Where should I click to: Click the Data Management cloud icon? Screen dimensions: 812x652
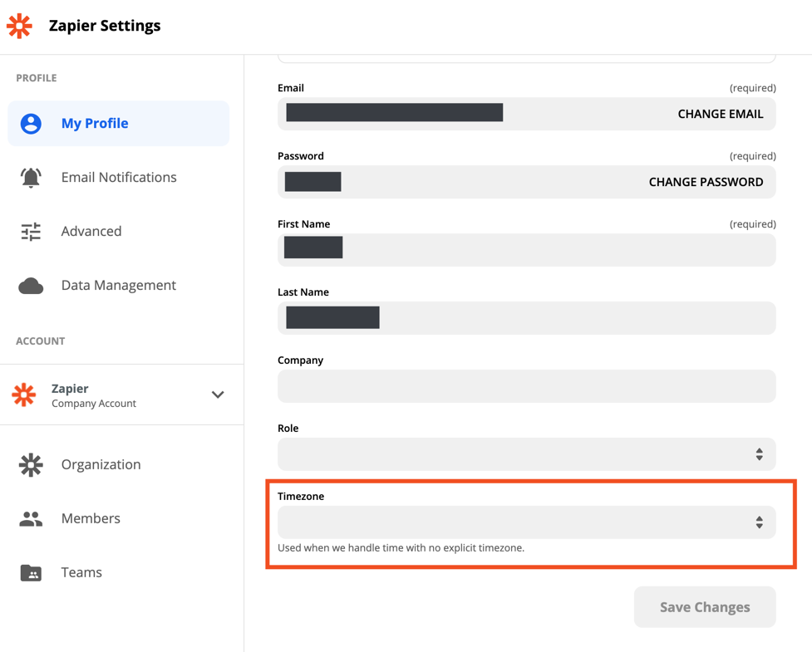(x=31, y=286)
